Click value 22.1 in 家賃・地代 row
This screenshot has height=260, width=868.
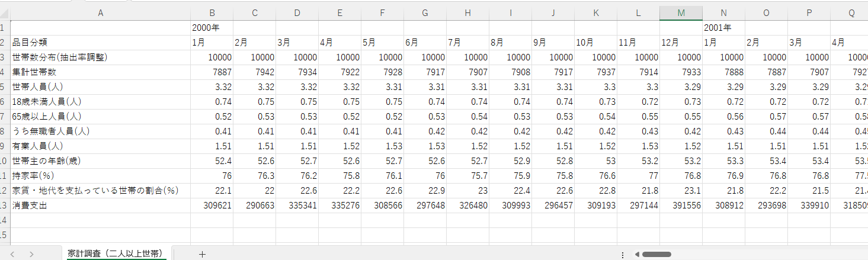(x=212, y=191)
